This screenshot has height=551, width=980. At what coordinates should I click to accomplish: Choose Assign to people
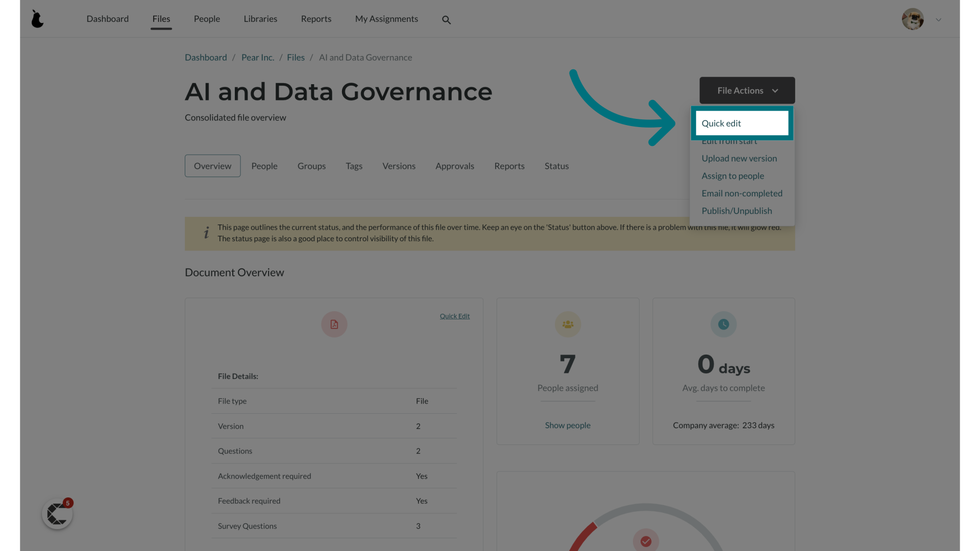(732, 176)
